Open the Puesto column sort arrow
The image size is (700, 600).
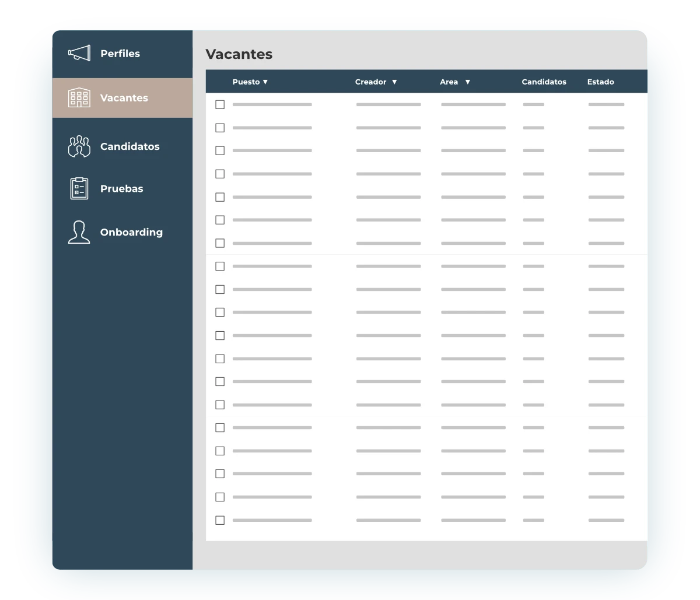pos(265,82)
